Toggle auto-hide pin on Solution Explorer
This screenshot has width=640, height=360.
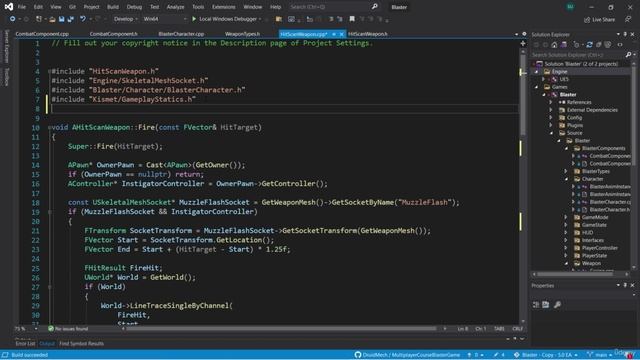[x=625, y=34]
